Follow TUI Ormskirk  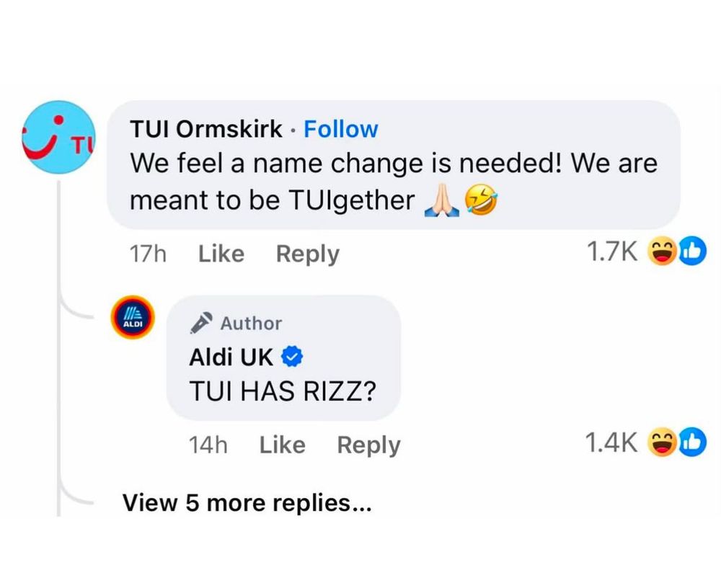[340, 130]
